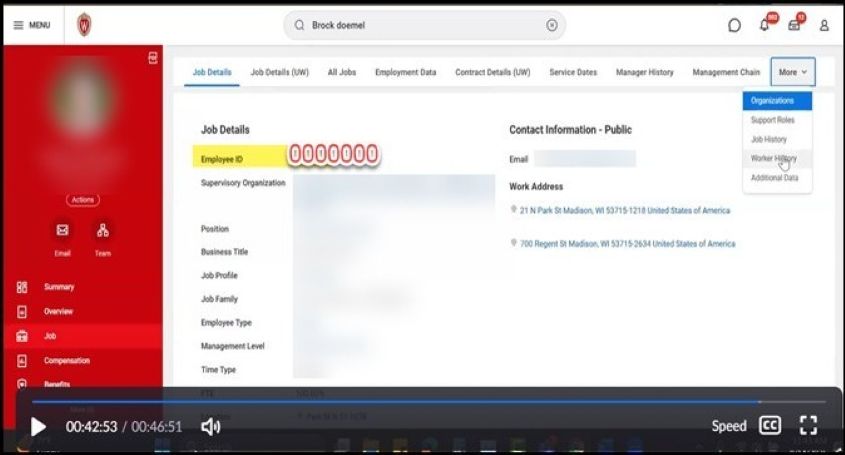The image size is (845, 455).
Task: Open the Actions button menu
Action: pyautogui.click(x=83, y=200)
